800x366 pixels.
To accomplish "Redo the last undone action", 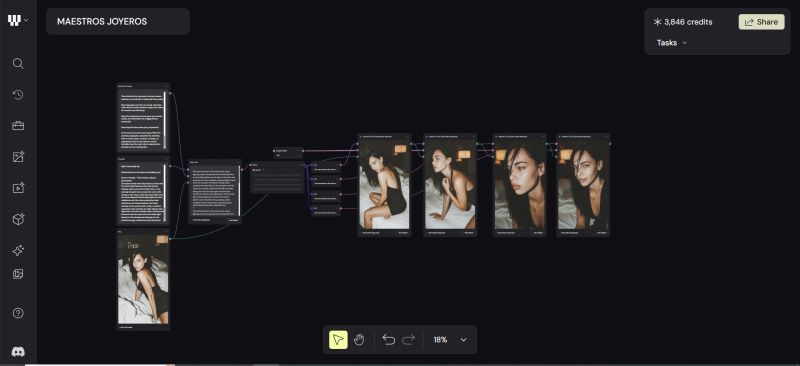I will pos(409,339).
